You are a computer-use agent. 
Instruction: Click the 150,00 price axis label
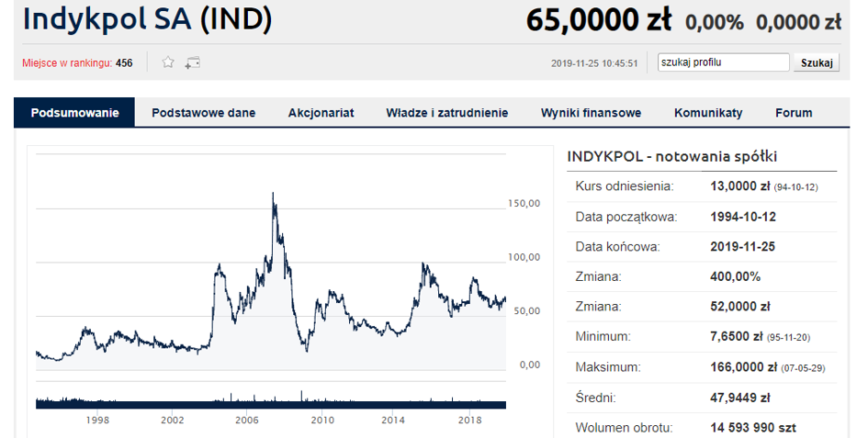524,204
